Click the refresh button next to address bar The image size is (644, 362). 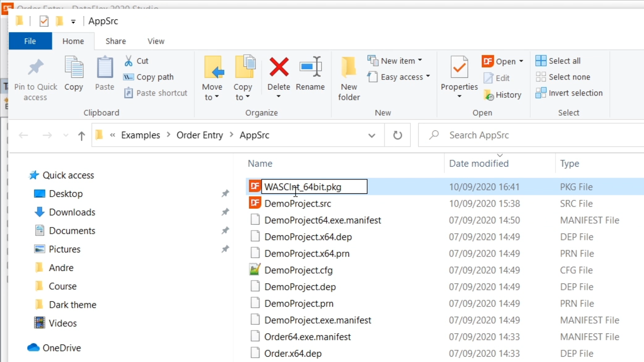[x=397, y=135]
